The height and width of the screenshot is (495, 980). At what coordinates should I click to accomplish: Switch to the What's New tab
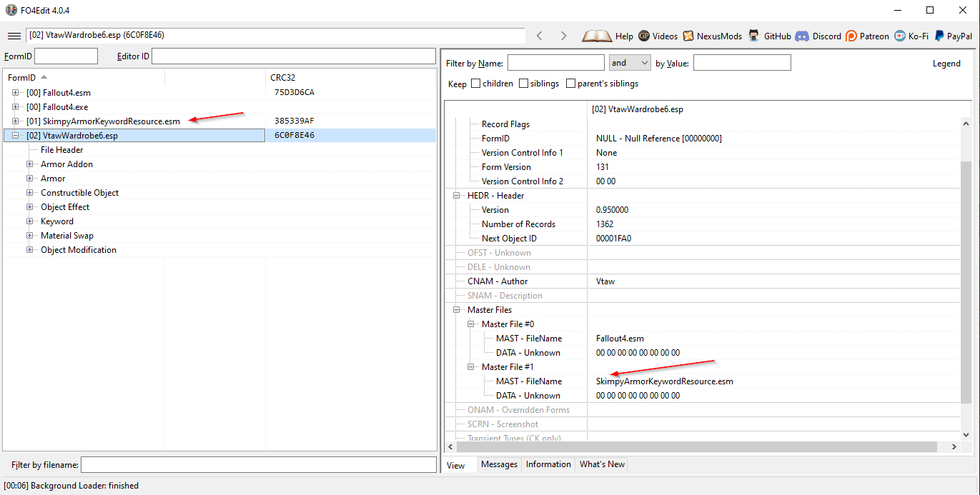[602, 464]
